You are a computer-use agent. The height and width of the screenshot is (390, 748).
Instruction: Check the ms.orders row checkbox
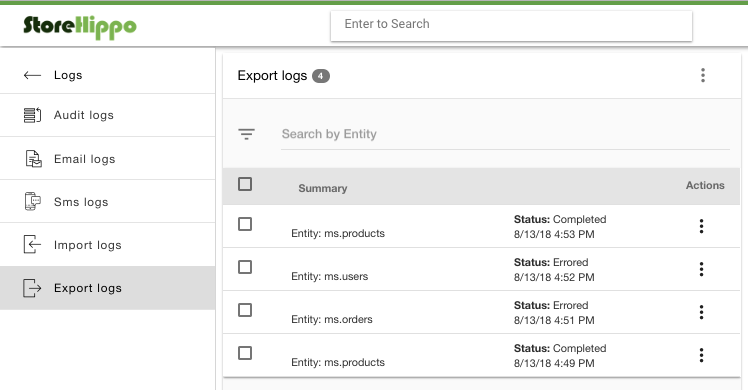pos(245,310)
